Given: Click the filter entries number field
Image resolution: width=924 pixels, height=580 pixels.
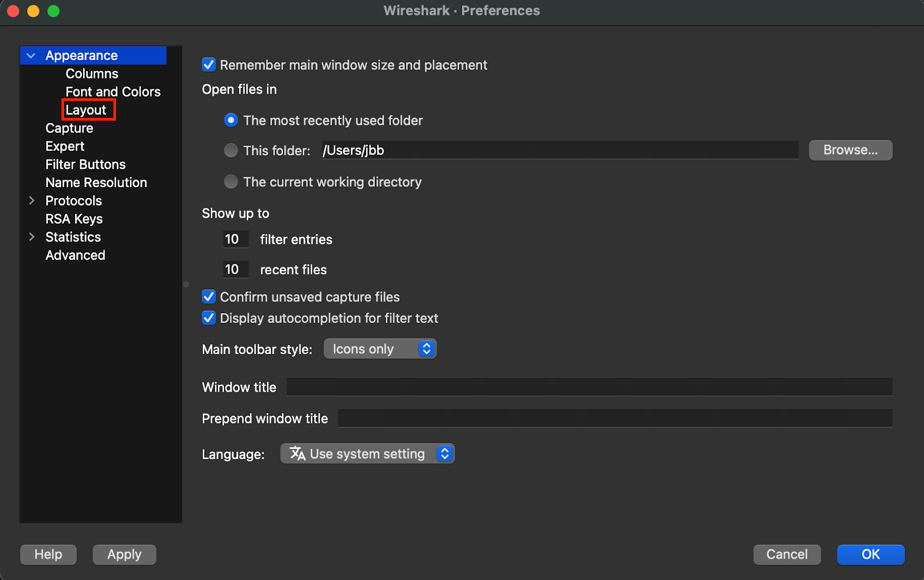Looking at the screenshot, I should click(236, 239).
